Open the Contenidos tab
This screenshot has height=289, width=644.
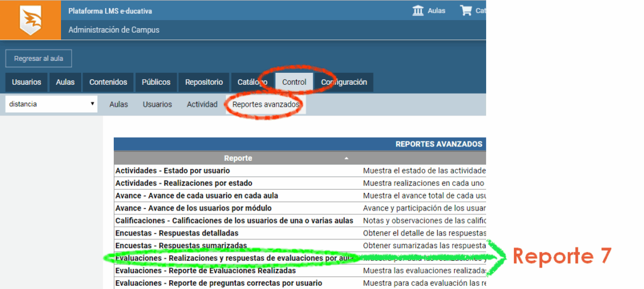[x=108, y=82]
